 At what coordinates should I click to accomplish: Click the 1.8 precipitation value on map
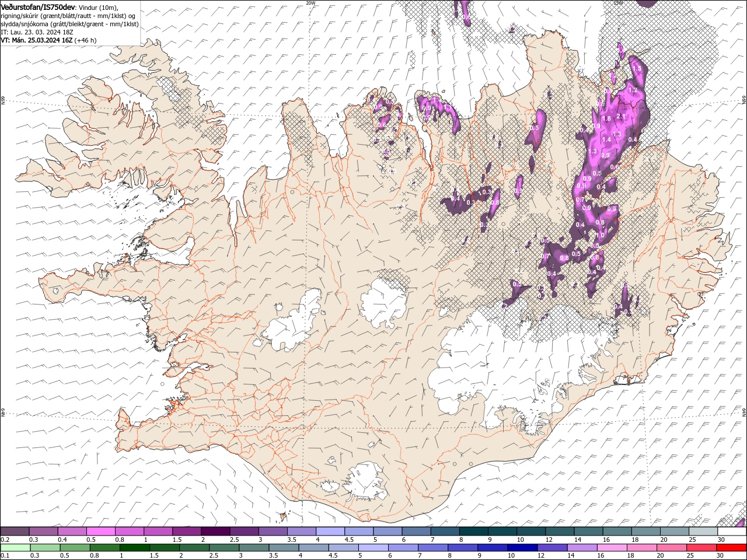point(606,118)
